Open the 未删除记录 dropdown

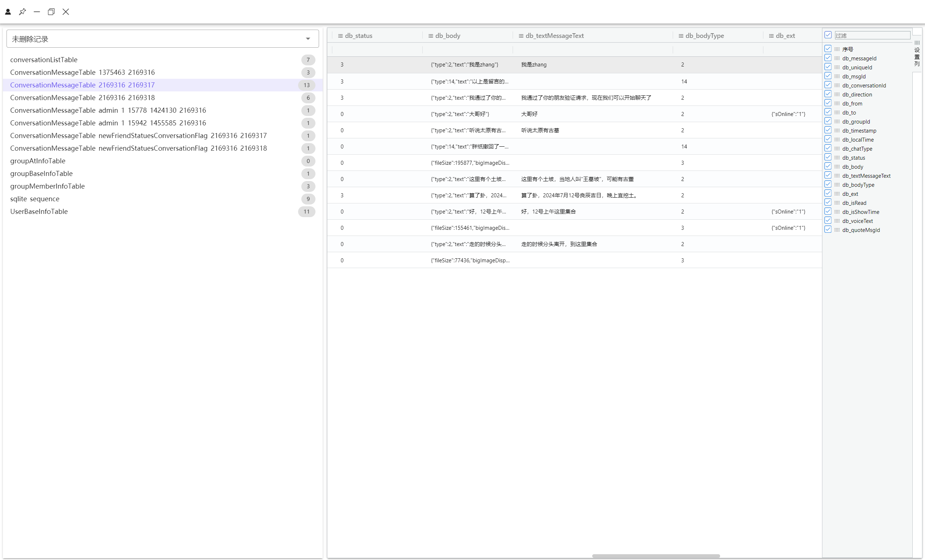click(163, 39)
